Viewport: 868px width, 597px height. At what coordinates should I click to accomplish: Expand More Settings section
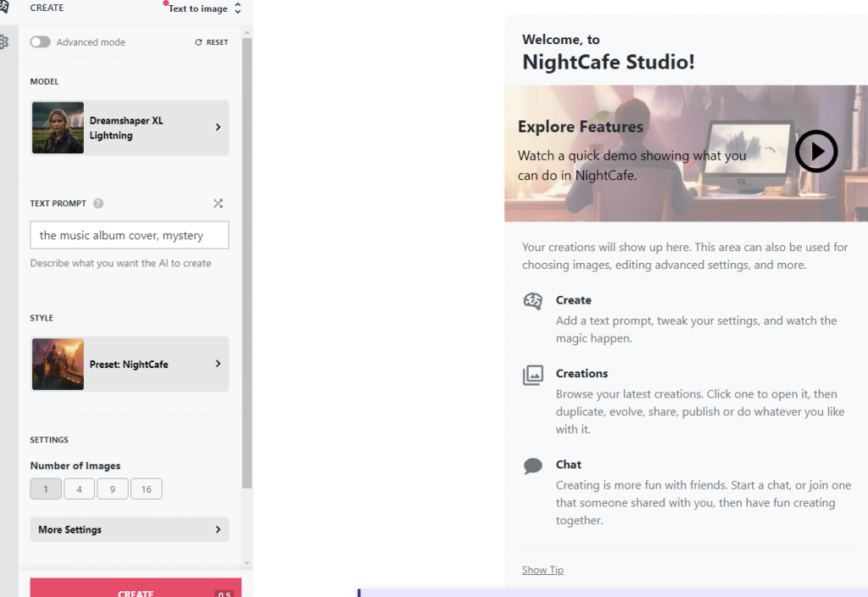[x=130, y=529]
